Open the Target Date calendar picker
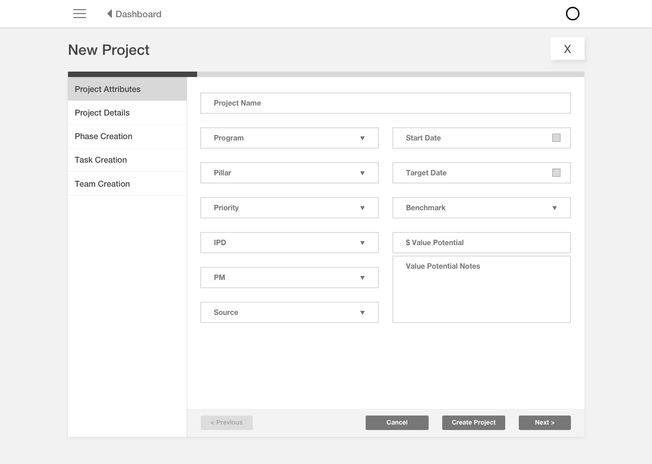The image size is (652, 464). click(556, 173)
